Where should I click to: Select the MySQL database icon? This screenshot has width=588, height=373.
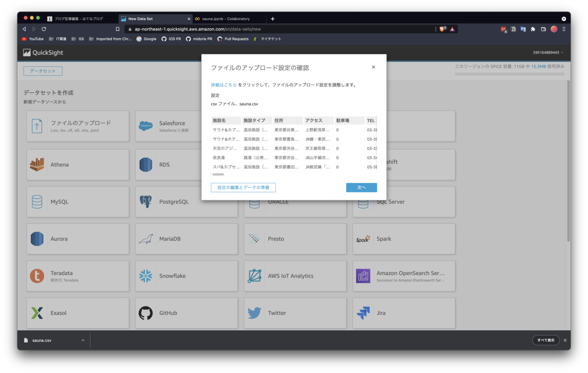(x=37, y=201)
